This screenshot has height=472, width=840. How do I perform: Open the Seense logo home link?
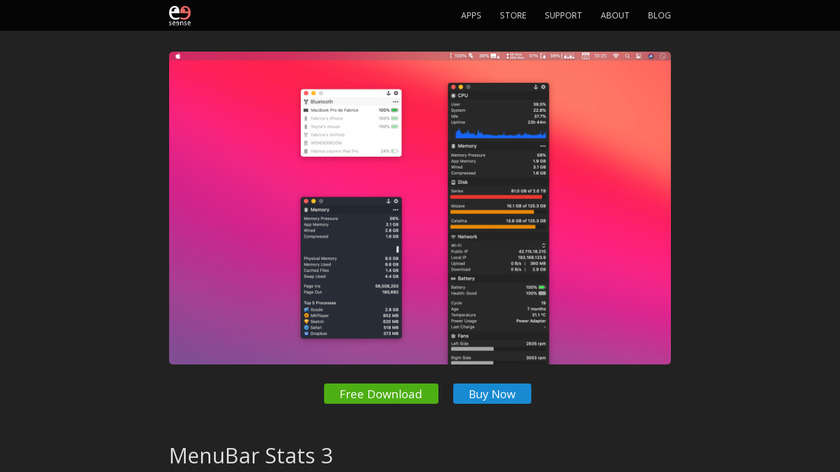(x=180, y=16)
